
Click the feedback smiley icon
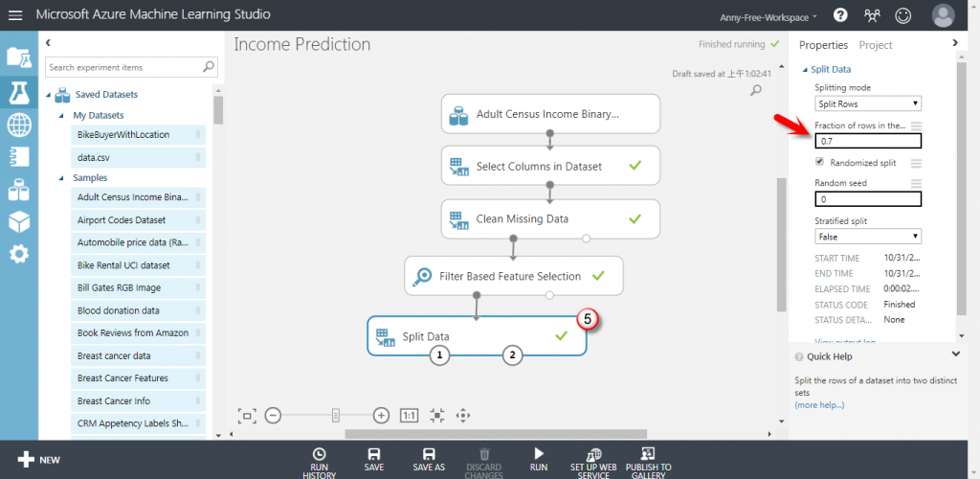902,15
